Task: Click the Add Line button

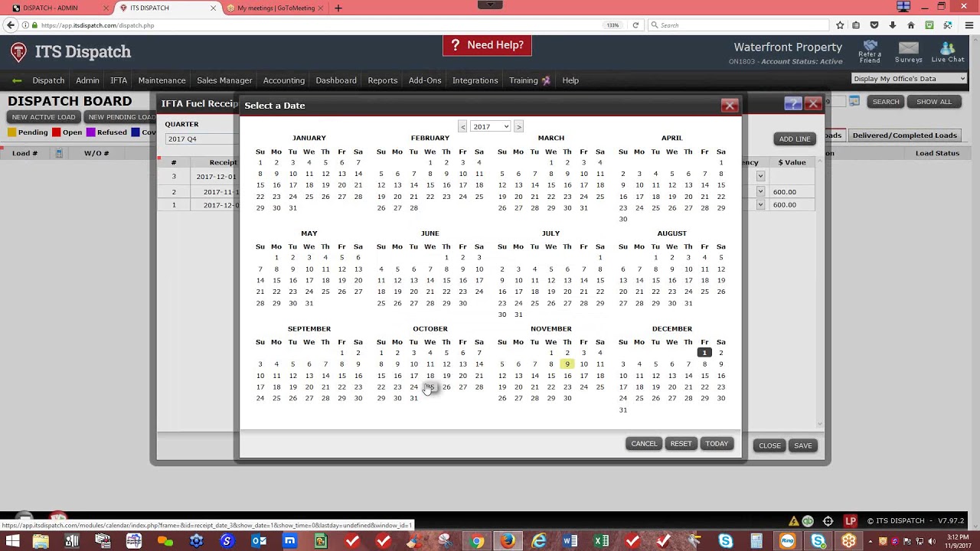Action: click(795, 139)
